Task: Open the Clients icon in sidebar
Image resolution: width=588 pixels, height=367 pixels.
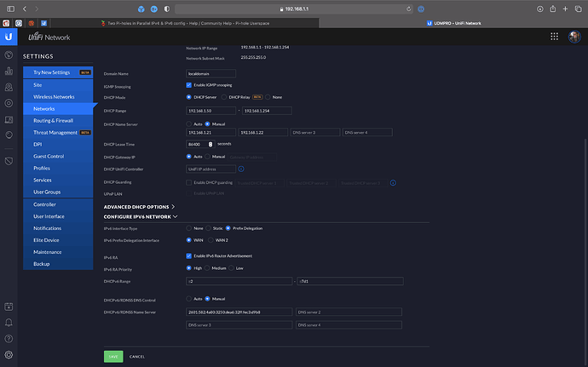Action: tap(9, 119)
